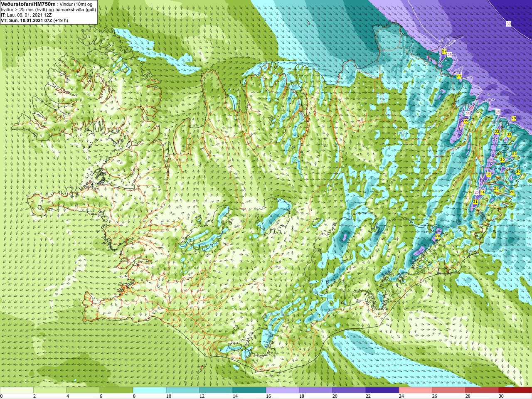Image resolution: width=532 pixels, height=399 pixels.
Task: Click the 10–12 m/s legend swatch
Action: point(183,390)
